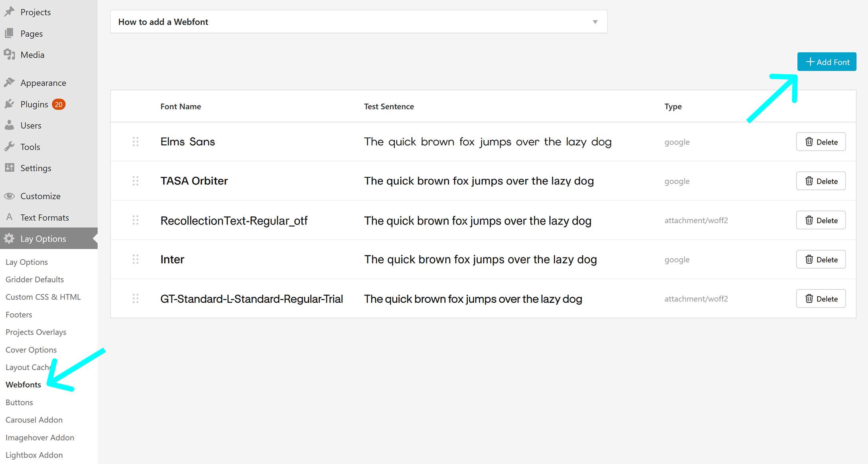Click the drag handle beside the Inter font

[x=136, y=260]
